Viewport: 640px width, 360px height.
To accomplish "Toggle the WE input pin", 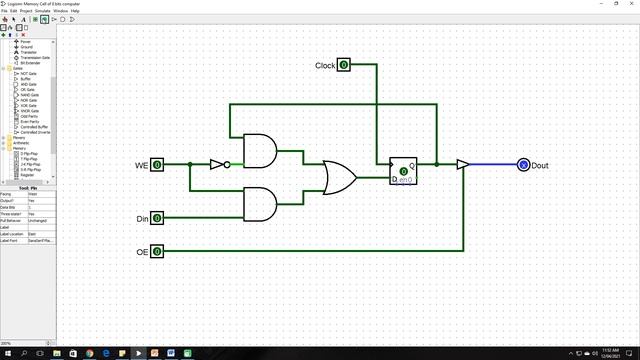I will click(157, 165).
